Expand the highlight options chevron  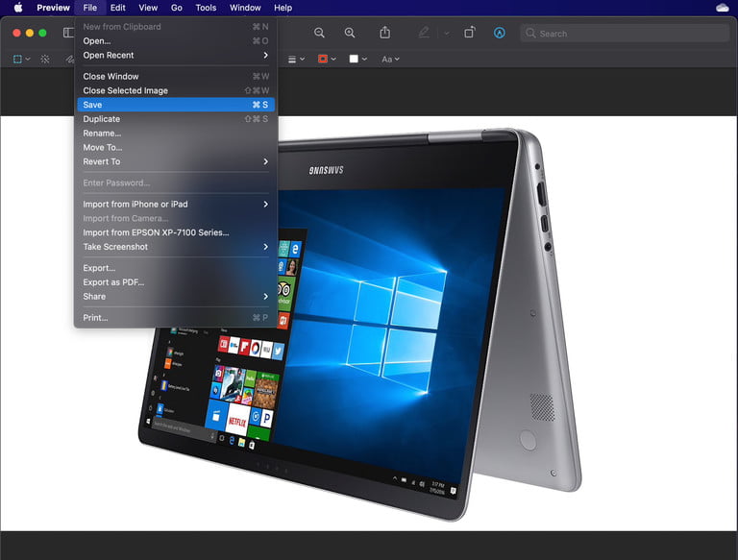pos(447,34)
